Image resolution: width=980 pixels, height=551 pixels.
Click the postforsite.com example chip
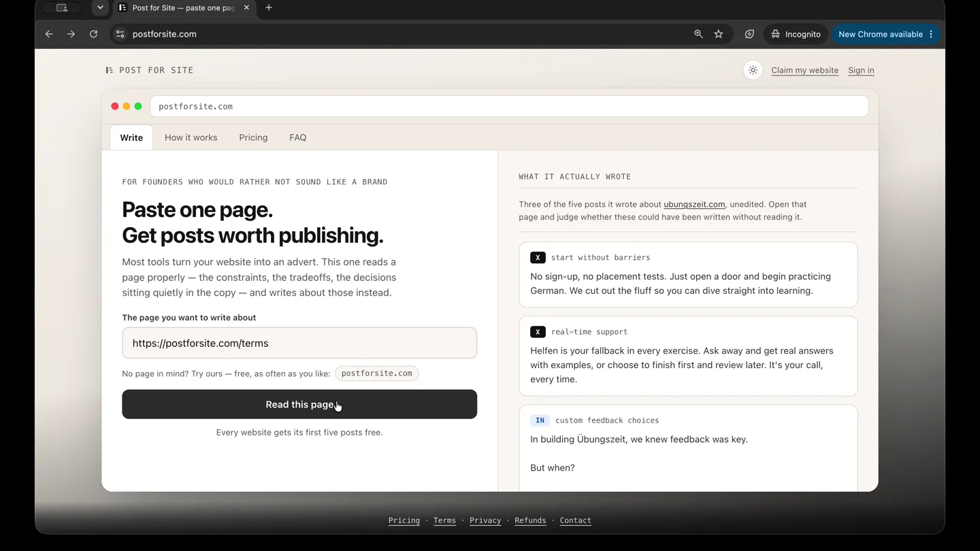pos(376,373)
